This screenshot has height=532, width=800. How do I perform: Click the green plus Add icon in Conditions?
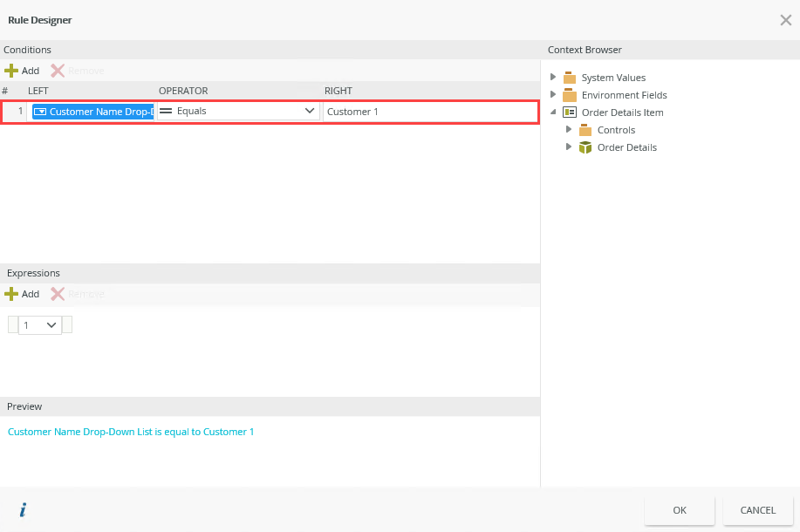pos(11,71)
